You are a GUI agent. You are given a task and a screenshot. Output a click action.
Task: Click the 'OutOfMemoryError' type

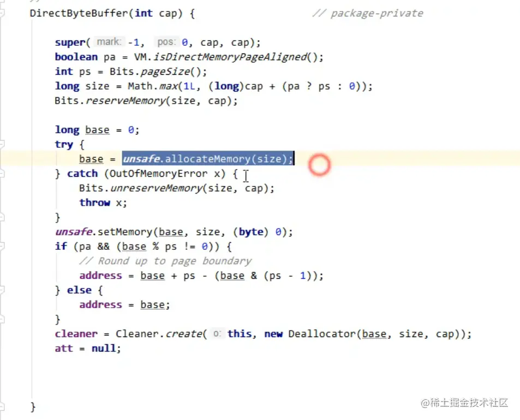click(159, 173)
